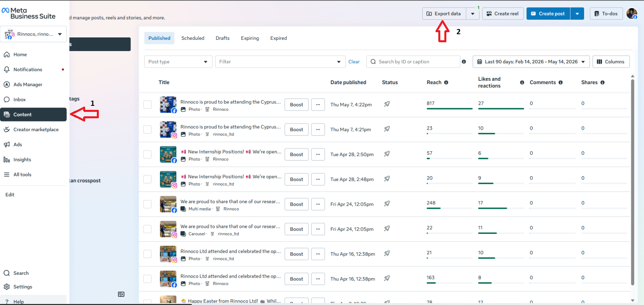644x305 pixels.
Task: Click the Reach bar for 817 value
Action: pos(450,109)
